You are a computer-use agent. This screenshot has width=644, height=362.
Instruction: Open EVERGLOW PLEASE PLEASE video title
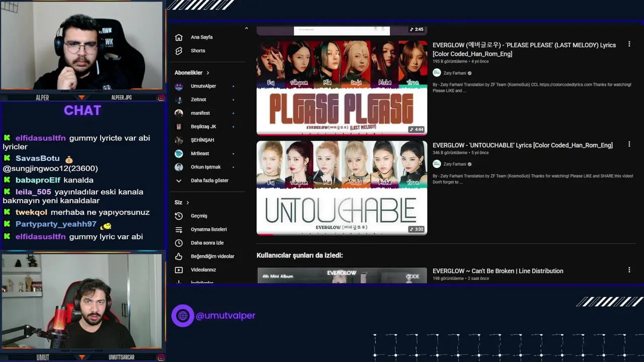click(x=524, y=49)
